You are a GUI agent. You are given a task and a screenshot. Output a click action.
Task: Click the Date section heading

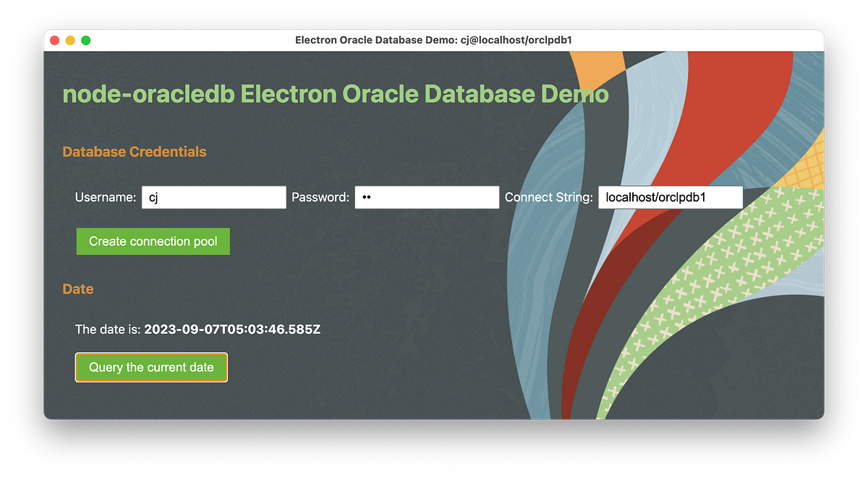[77, 288]
